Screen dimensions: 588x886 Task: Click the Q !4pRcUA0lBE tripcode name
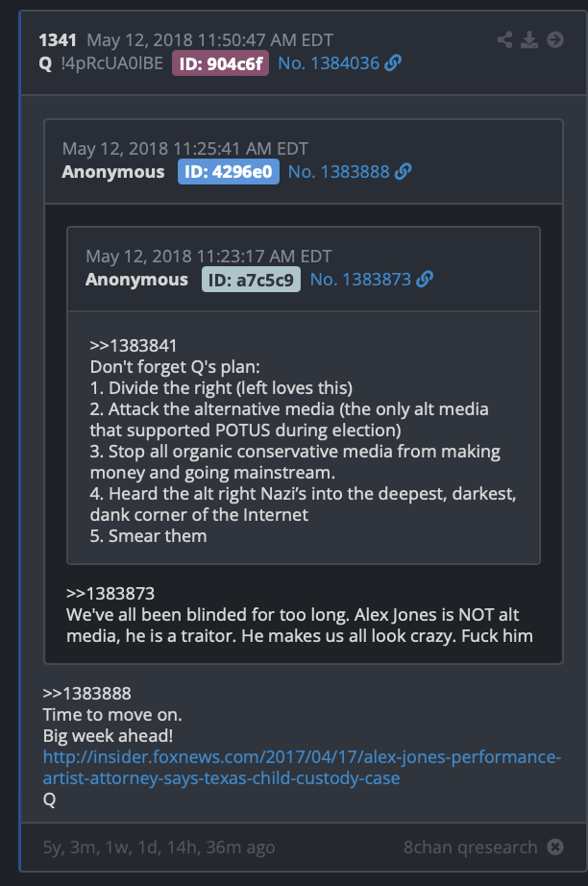101,63
